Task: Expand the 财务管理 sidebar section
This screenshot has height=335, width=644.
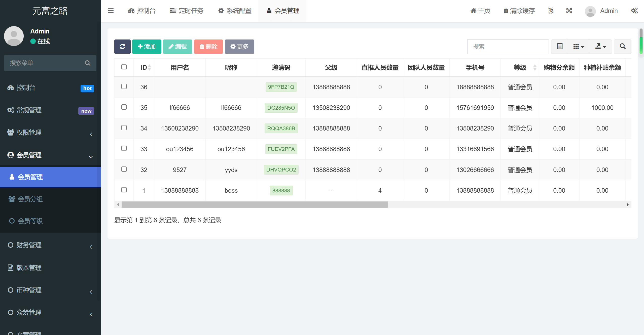Action: tap(51, 245)
